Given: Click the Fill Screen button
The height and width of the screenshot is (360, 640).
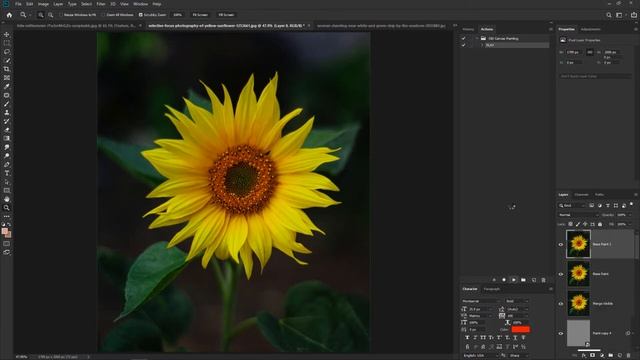Looking at the screenshot, I should (x=226, y=15).
